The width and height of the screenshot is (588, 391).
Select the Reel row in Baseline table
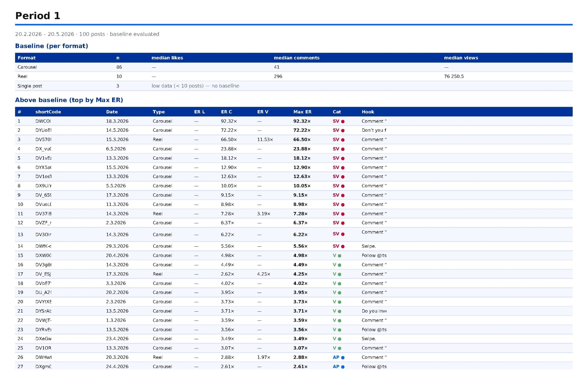(294, 76)
